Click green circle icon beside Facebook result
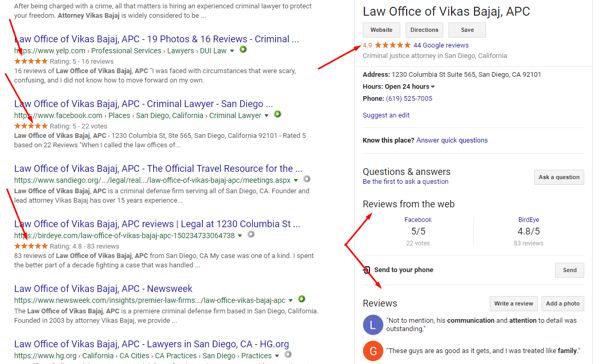This screenshot has height=364, width=600. 277,114
